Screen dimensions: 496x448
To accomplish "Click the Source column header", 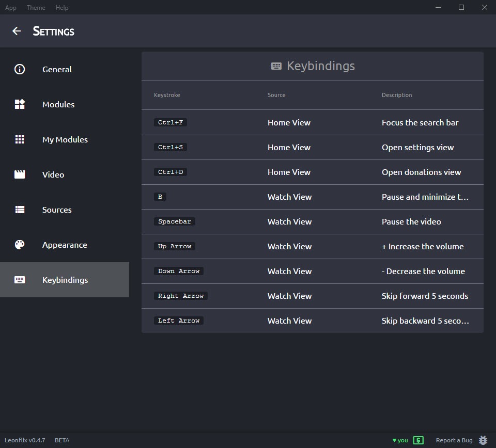I will coord(276,95).
